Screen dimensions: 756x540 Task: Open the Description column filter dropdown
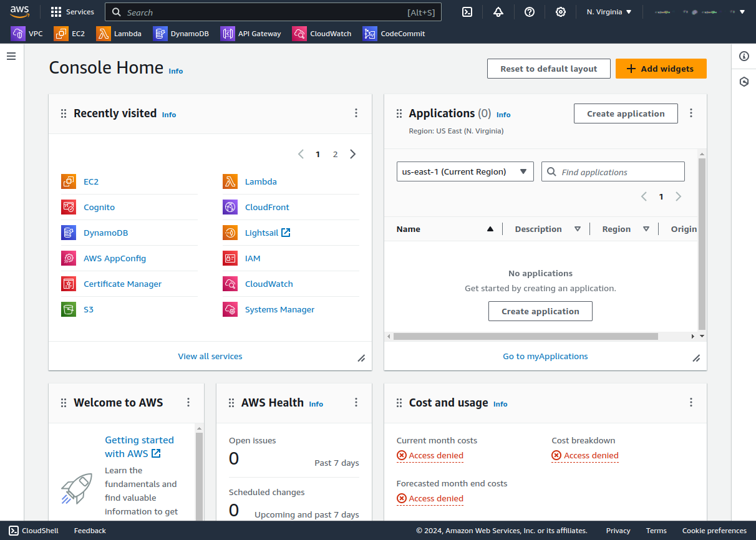click(x=578, y=229)
